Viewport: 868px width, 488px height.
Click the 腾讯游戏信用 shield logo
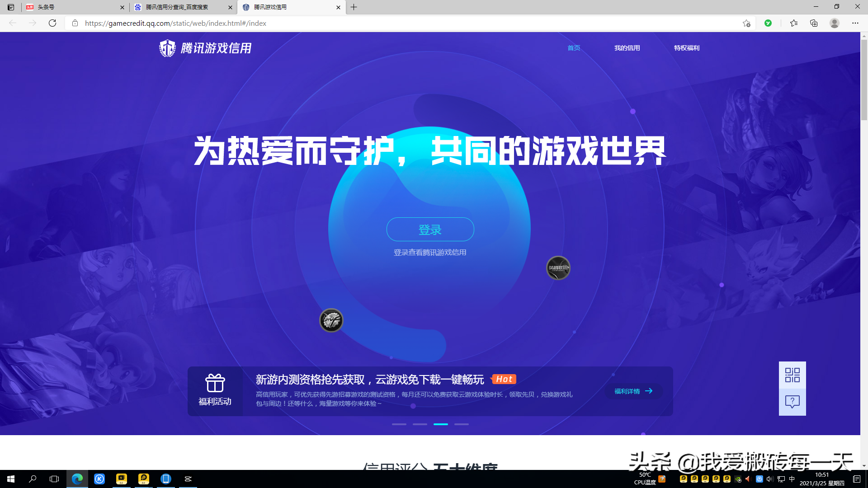(x=167, y=48)
